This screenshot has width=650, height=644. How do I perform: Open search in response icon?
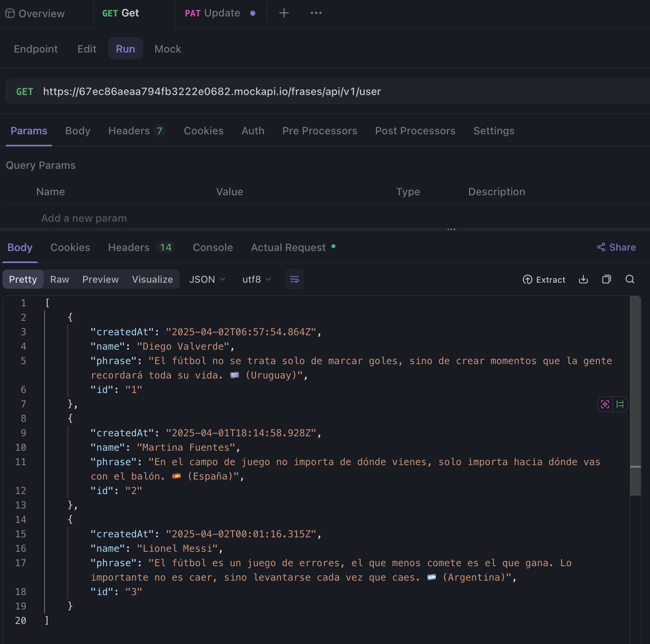(630, 279)
